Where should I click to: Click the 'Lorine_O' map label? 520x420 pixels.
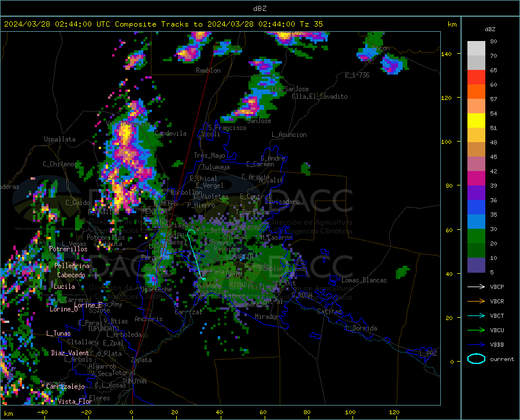(x=64, y=309)
